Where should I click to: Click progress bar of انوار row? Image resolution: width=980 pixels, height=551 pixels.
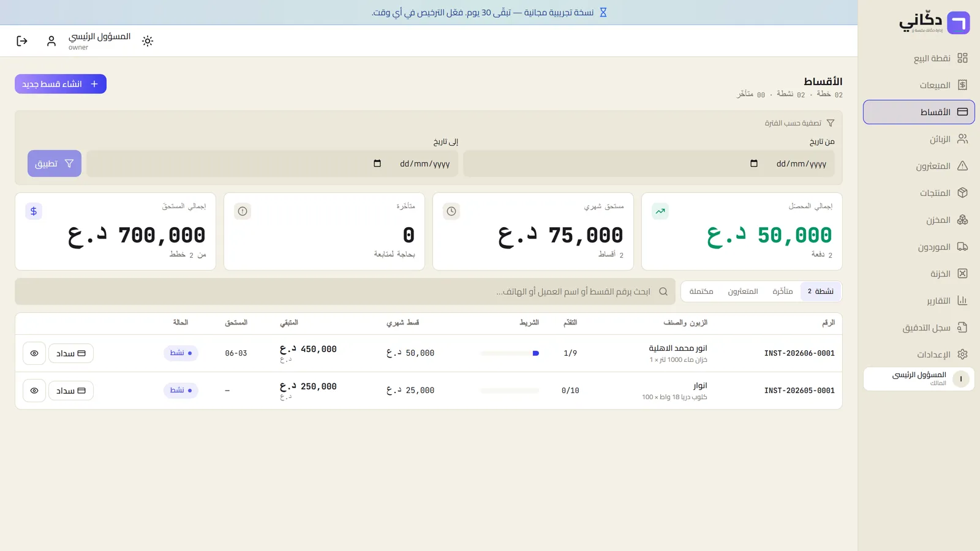510,391
